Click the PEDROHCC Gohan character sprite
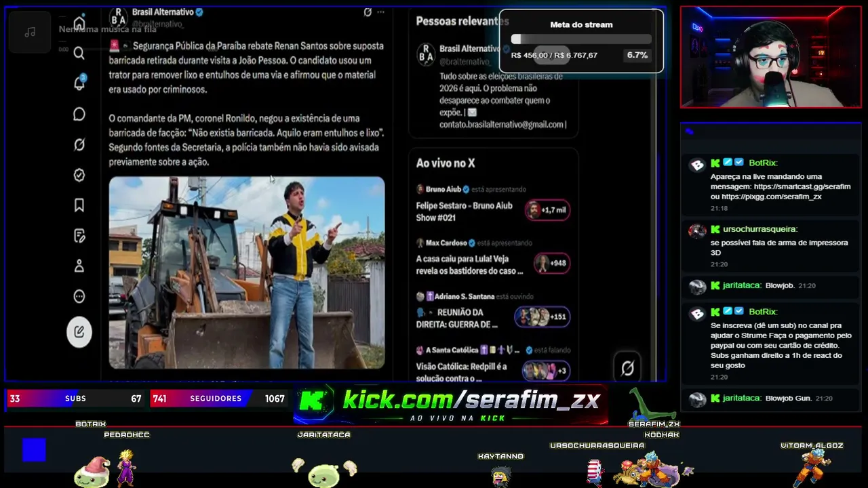This screenshot has width=868, height=488. pos(125,467)
